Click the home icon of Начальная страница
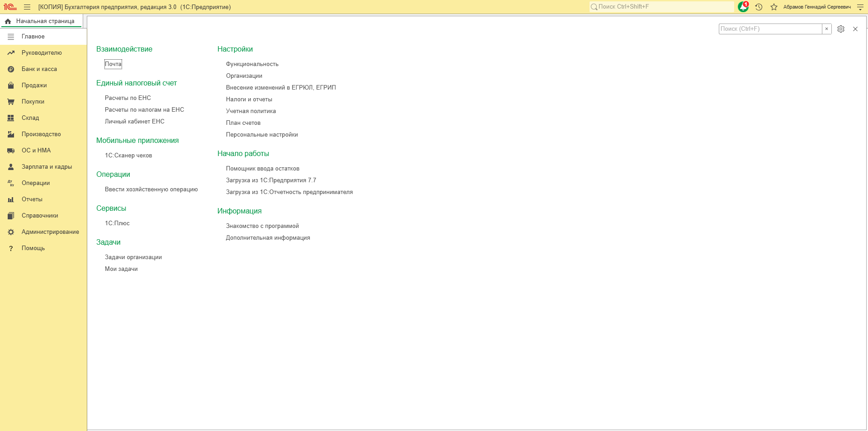Screen dimensions: 868x431 [x=8, y=21]
